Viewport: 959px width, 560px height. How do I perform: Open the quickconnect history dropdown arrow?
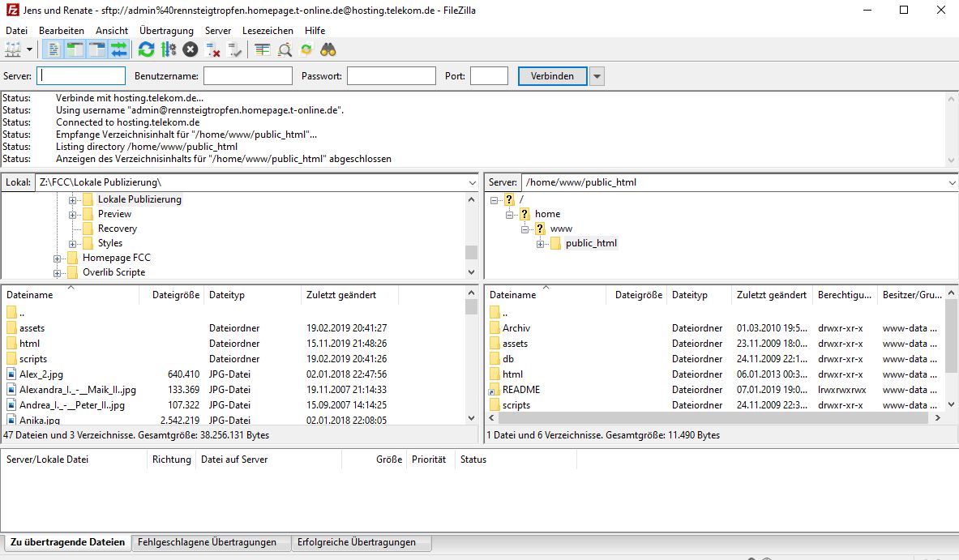pos(597,76)
